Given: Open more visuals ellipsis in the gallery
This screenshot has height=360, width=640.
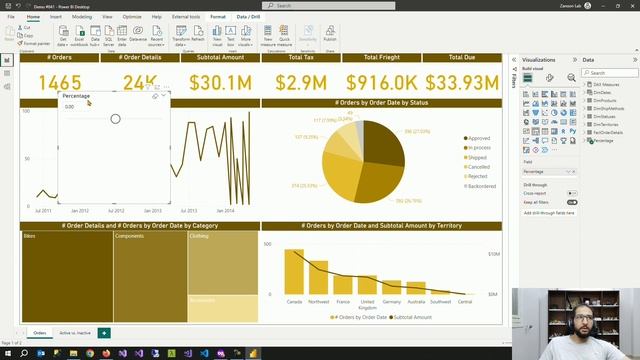Looking at the screenshot, I should [x=554, y=150].
